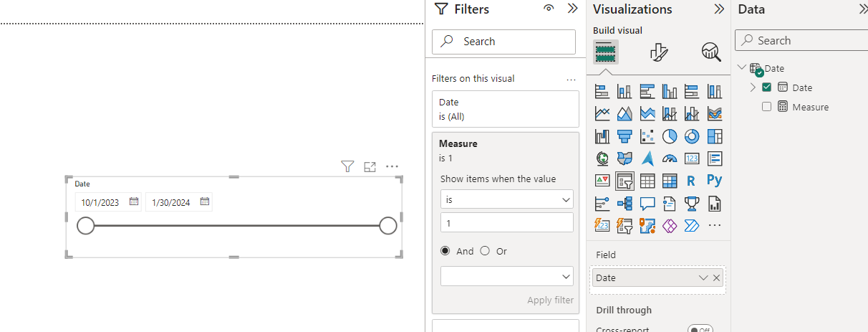This screenshot has width=868, height=332.
Task: Switch to Build visual tab
Action: point(606,52)
